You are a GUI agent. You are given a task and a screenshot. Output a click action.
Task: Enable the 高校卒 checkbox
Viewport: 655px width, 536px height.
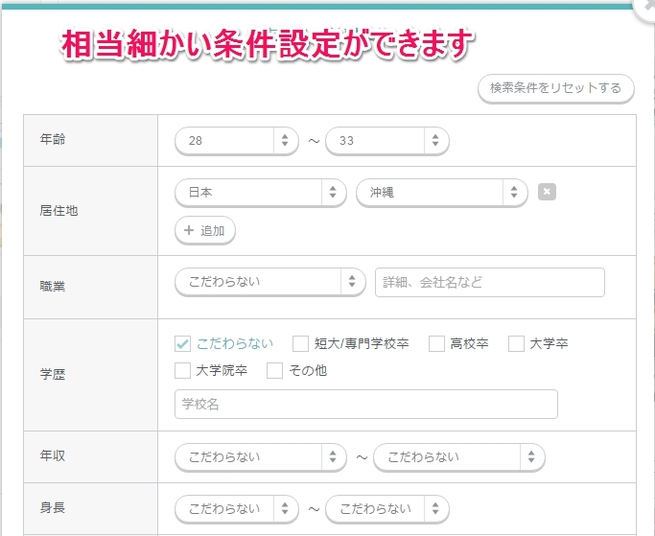[437, 344]
